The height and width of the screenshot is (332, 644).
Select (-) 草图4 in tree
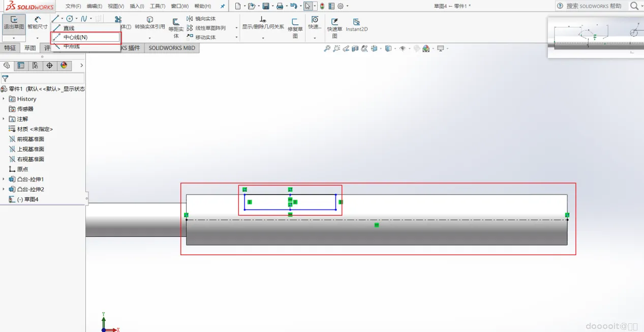(24, 199)
